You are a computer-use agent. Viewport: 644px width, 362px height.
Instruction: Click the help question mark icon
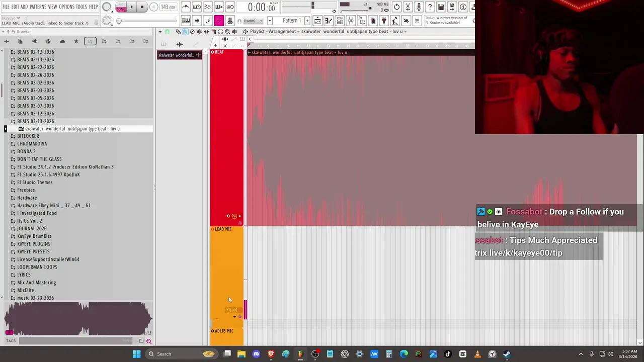430,7
